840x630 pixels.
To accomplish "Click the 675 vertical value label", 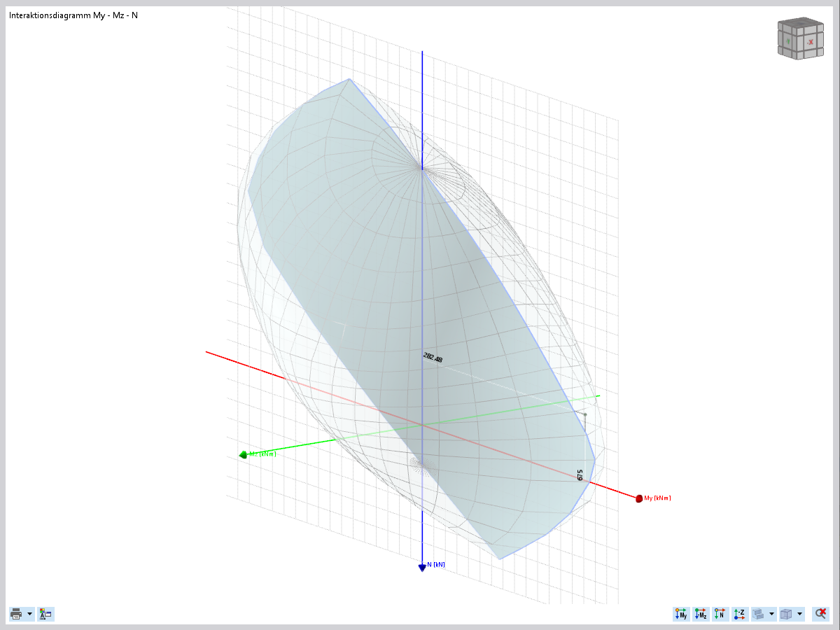I will click(x=580, y=475).
